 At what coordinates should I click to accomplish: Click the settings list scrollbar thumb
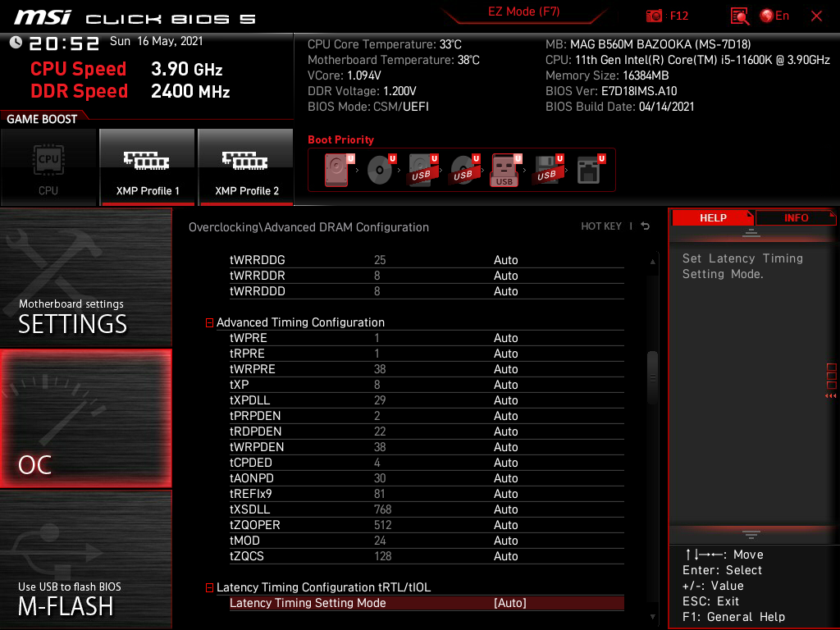point(652,377)
